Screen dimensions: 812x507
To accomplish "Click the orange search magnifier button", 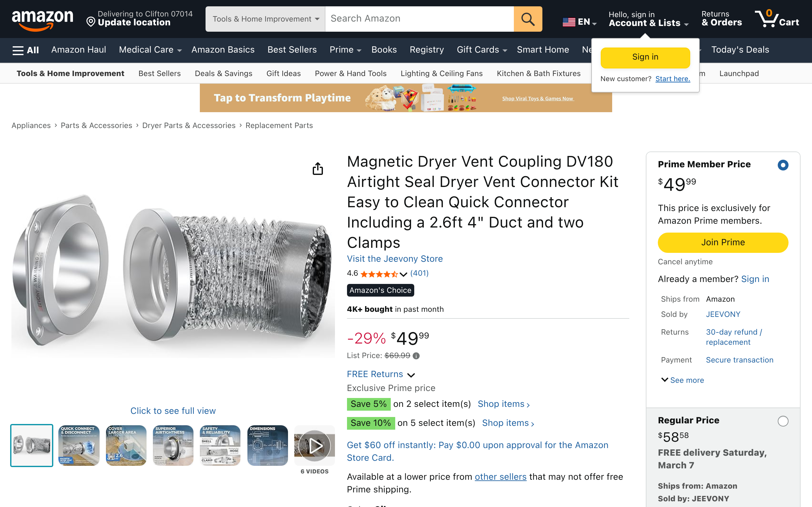I will [x=527, y=19].
